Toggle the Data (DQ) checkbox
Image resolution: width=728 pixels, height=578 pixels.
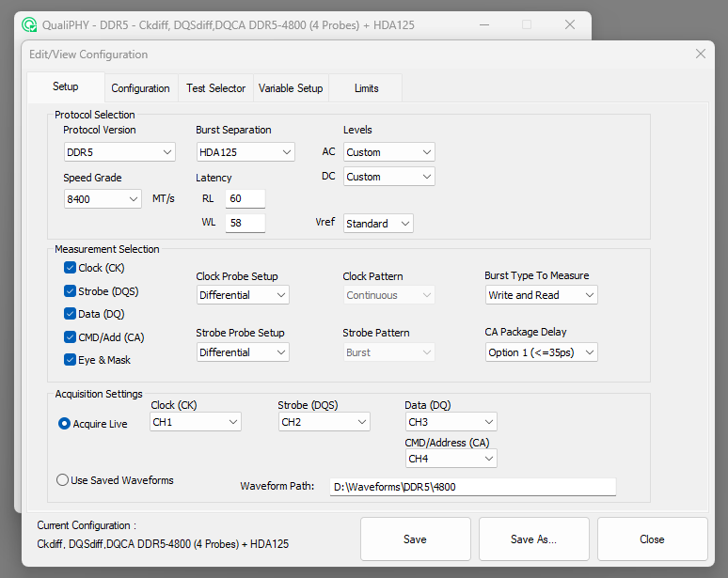point(71,314)
